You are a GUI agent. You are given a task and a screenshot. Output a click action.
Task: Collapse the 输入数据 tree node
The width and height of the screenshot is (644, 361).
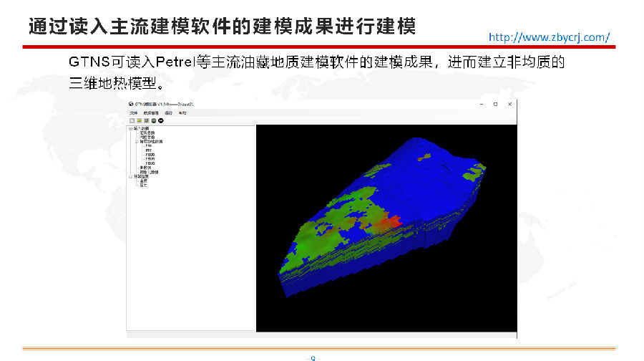pos(130,129)
